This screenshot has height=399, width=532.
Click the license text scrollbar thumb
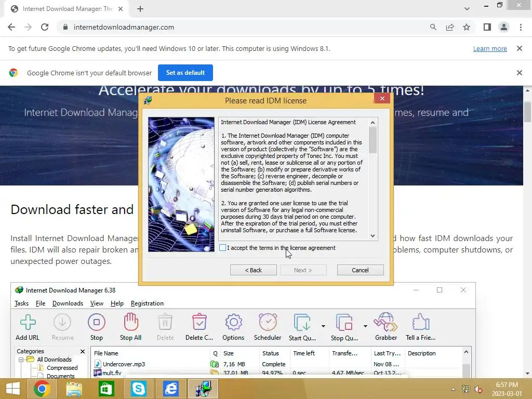(373, 140)
